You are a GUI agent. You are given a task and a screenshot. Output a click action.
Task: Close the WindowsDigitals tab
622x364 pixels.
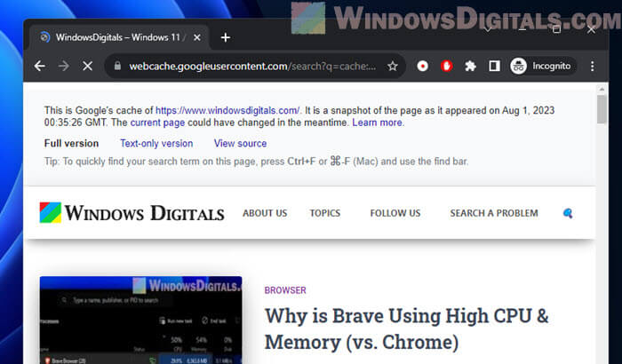coord(196,37)
